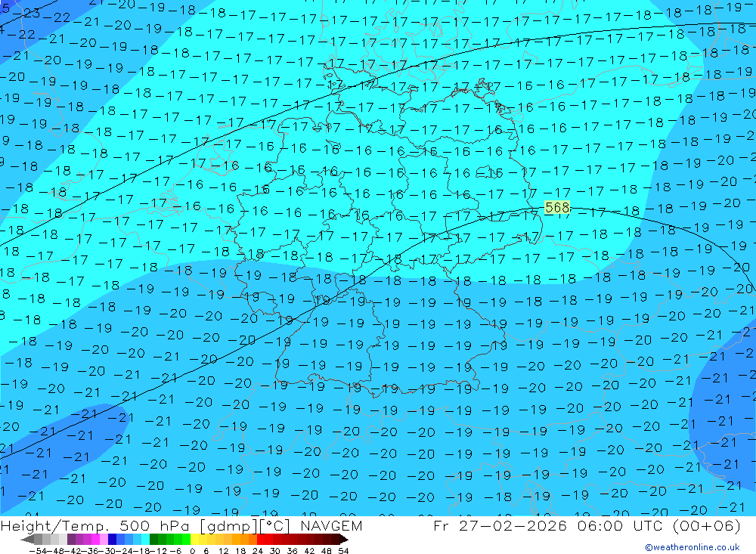Click the '[°C]' unit label in title
Viewport: 756px width, 554px height.
pyautogui.click(x=275, y=526)
